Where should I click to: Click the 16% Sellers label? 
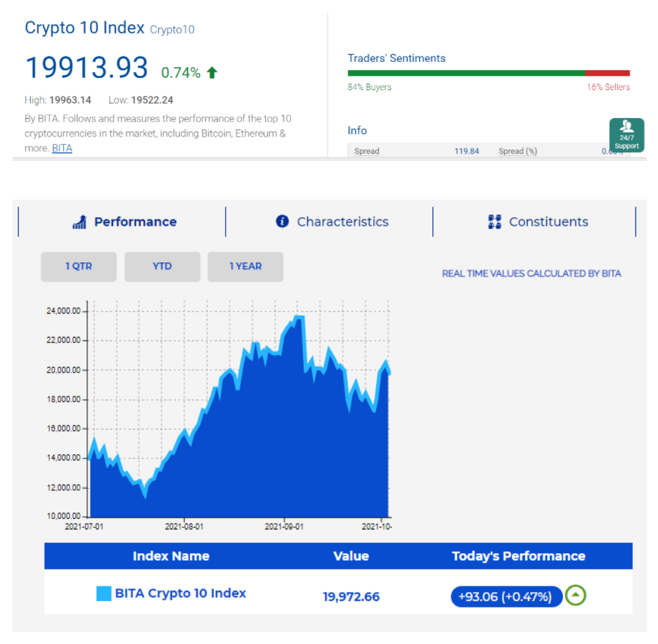pyautogui.click(x=608, y=87)
